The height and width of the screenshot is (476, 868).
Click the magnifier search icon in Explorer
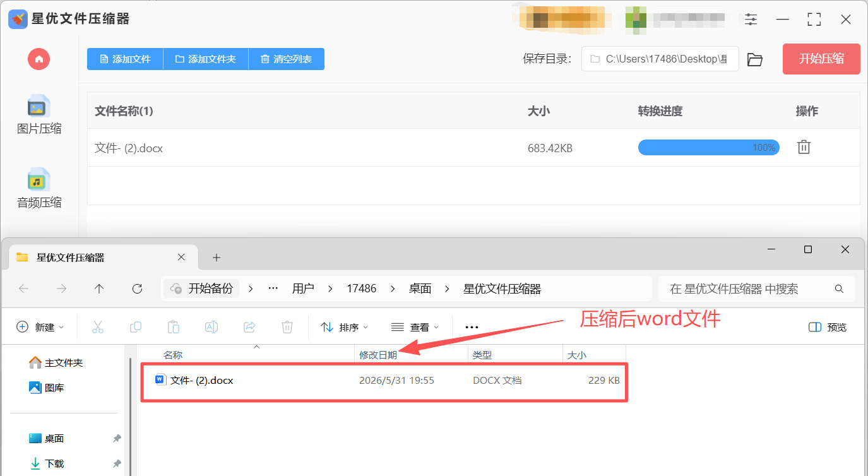839,289
